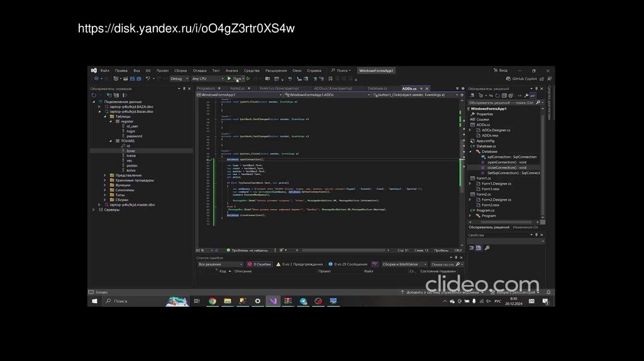Expand the Представления folder

pos(105,175)
